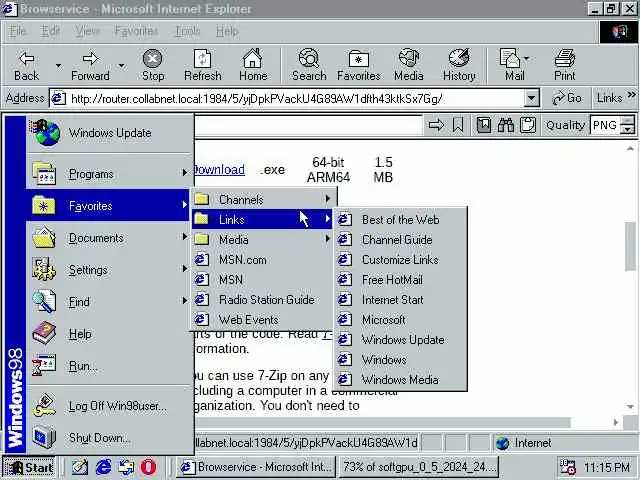
Task: Expand the Address bar dropdown
Action: tap(531, 98)
